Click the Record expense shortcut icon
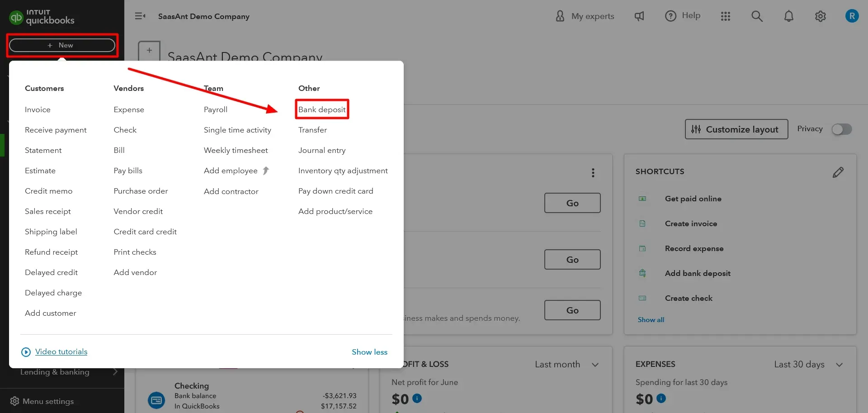The image size is (868, 413). pos(642,248)
